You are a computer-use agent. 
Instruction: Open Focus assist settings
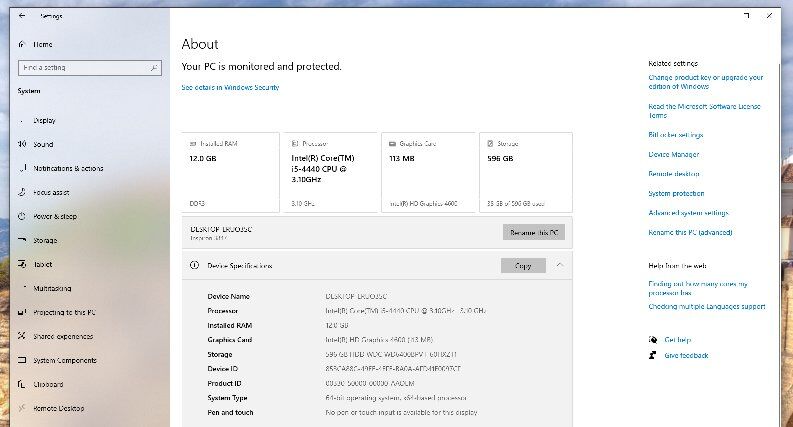(51, 192)
